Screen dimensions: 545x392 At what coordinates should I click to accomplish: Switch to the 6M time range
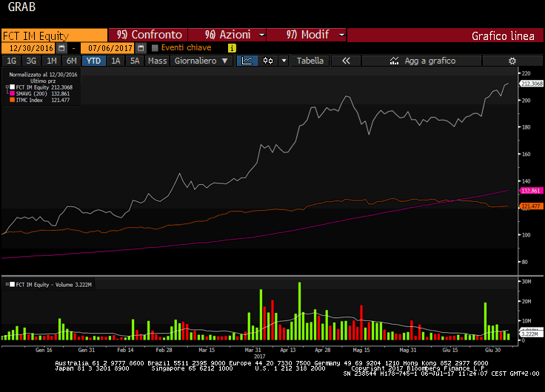click(x=70, y=61)
